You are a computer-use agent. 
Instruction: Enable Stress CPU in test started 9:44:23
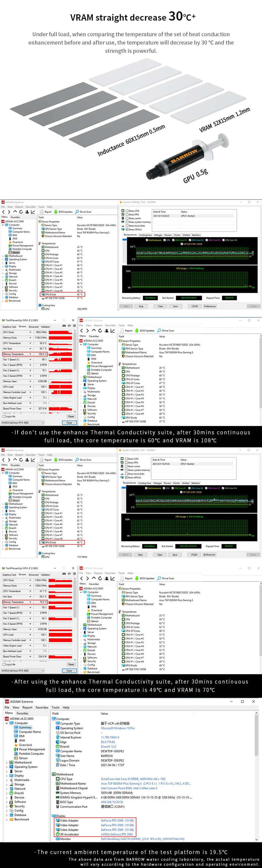point(127,211)
